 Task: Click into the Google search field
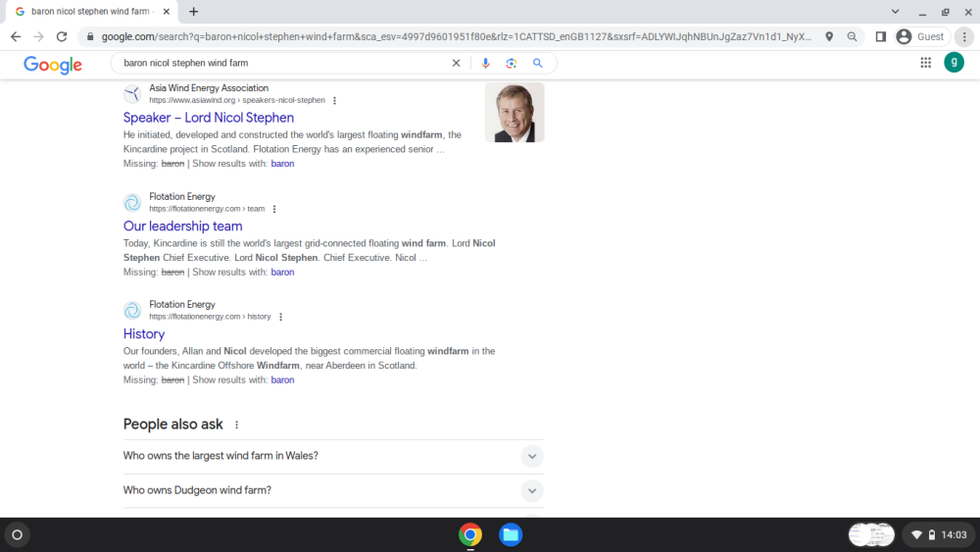pyautogui.click(x=284, y=63)
